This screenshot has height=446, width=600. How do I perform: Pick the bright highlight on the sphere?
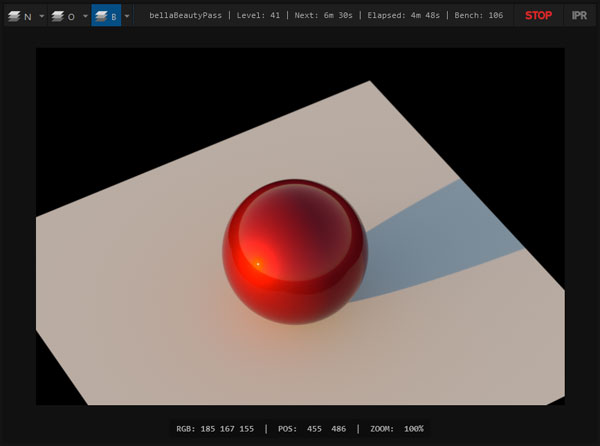257,264
